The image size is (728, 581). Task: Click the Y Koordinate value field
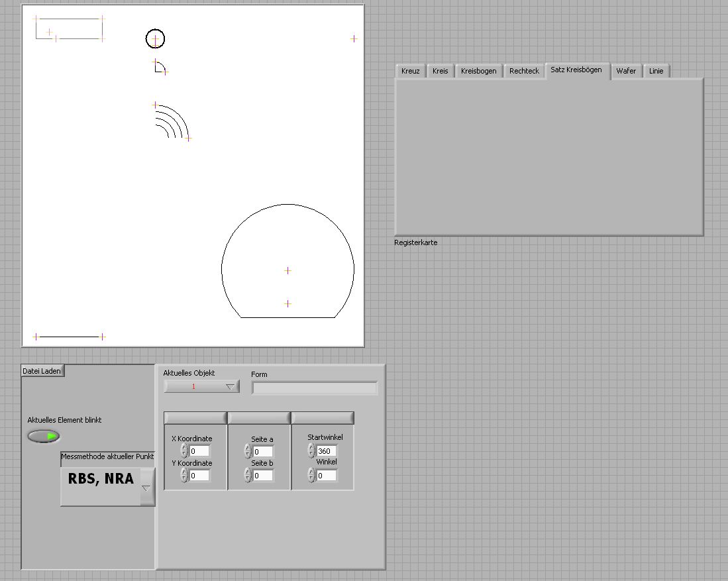pos(199,476)
